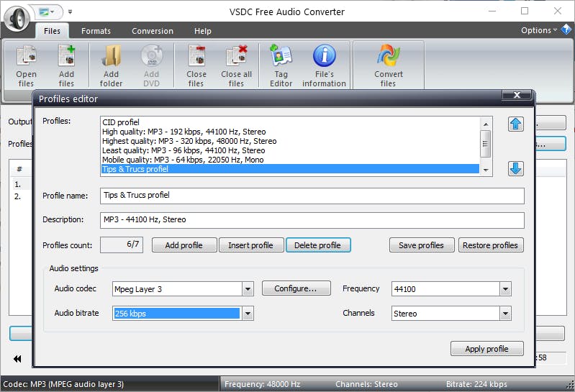Viewport: 575px width, 392px height.
Task: Move selected profile down with blue arrow
Action: (x=515, y=168)
